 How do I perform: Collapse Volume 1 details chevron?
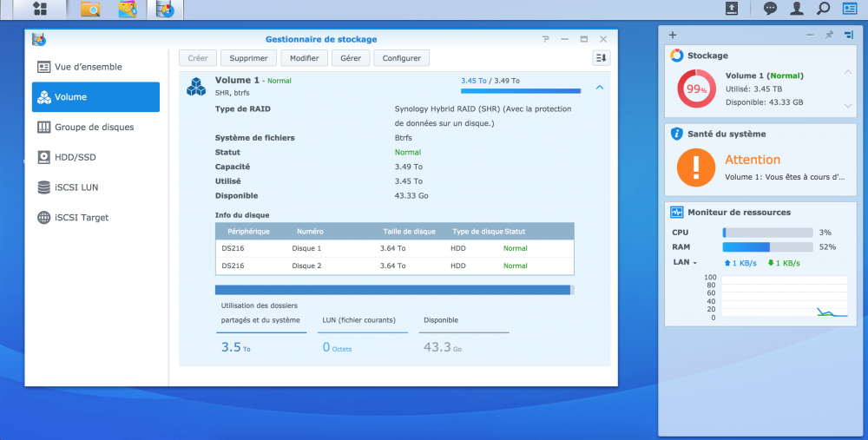[600, 87]
